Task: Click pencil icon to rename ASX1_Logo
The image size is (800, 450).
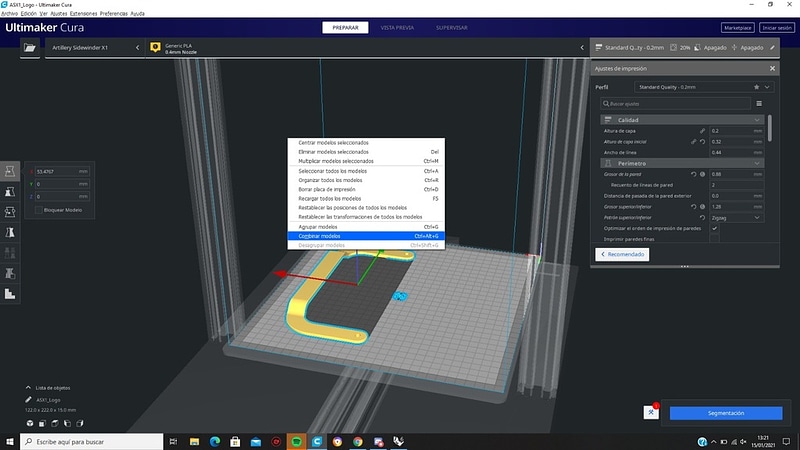Action: tap(29, 399)
